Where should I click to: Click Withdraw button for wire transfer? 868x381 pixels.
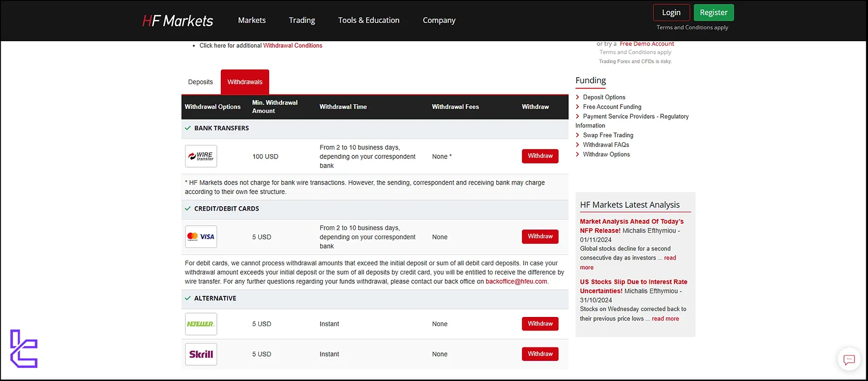click(540, 156)
